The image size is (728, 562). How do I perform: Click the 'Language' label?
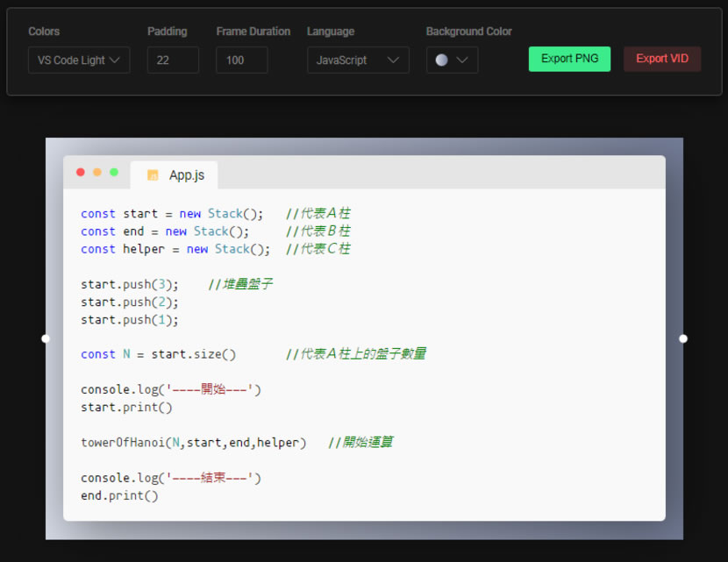point(331,31)
